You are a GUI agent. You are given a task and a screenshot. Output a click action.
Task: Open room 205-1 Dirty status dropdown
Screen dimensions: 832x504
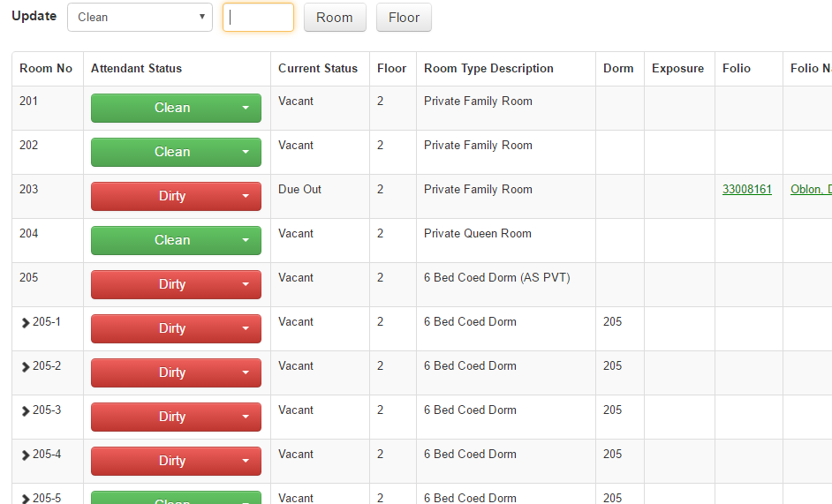coord(176,328)
